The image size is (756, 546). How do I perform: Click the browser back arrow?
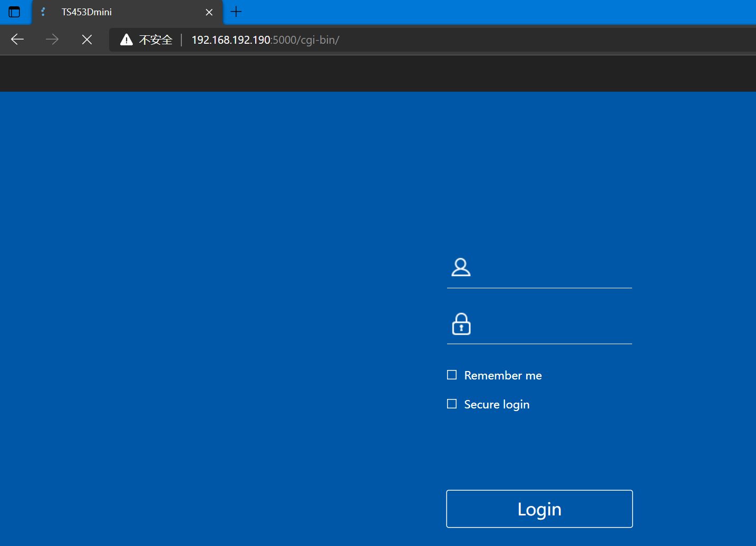pyautogui.click(x=17, y=40)
